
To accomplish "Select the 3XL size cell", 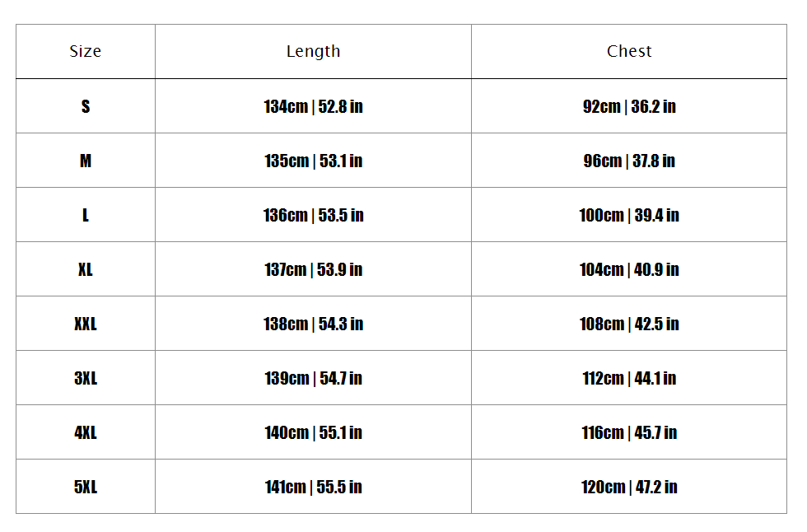I will [86, 378].
